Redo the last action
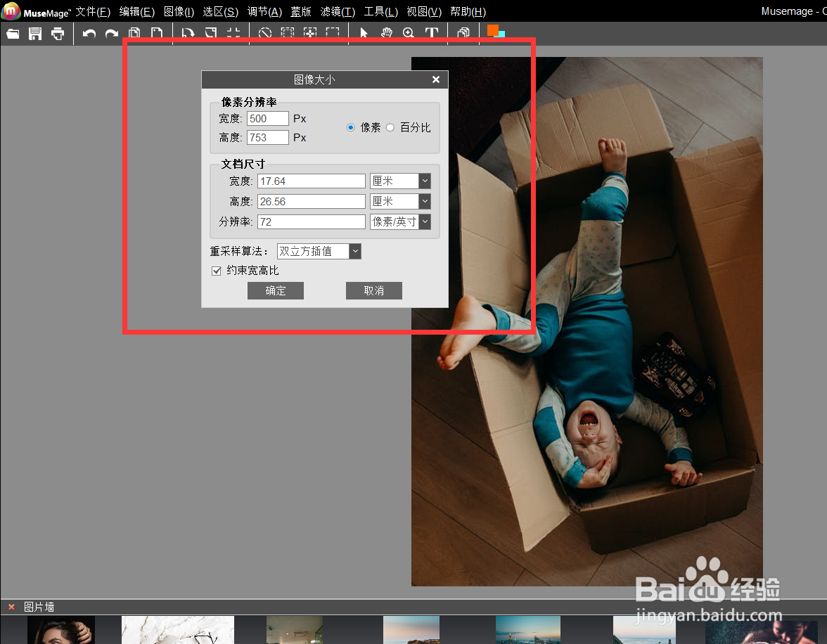The image size is (827, 644). pos(112,34)
